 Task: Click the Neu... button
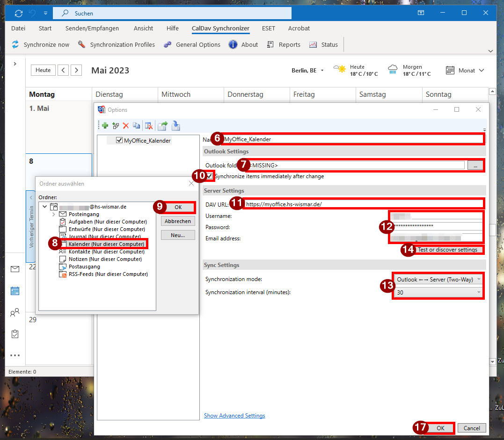(178, 235)
